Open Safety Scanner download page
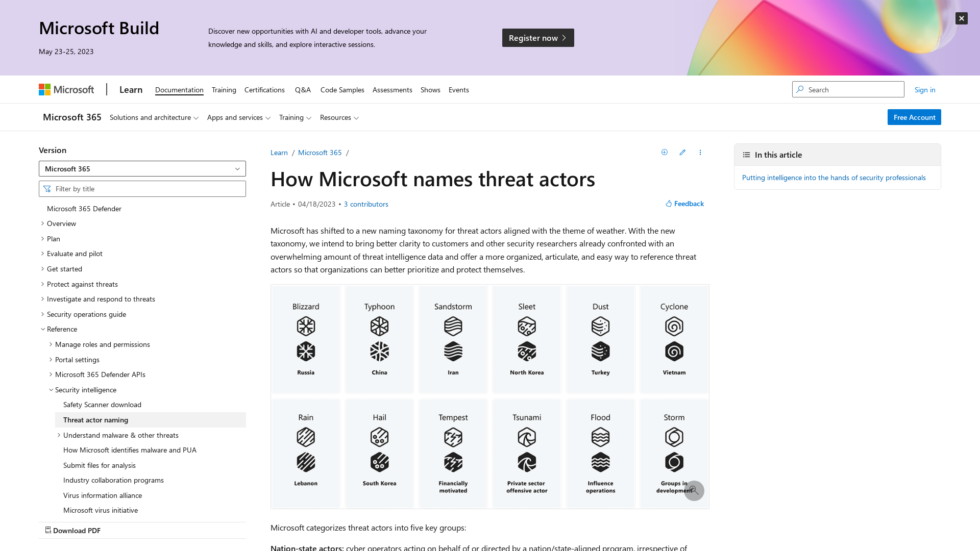 click(x=102, y=405)
